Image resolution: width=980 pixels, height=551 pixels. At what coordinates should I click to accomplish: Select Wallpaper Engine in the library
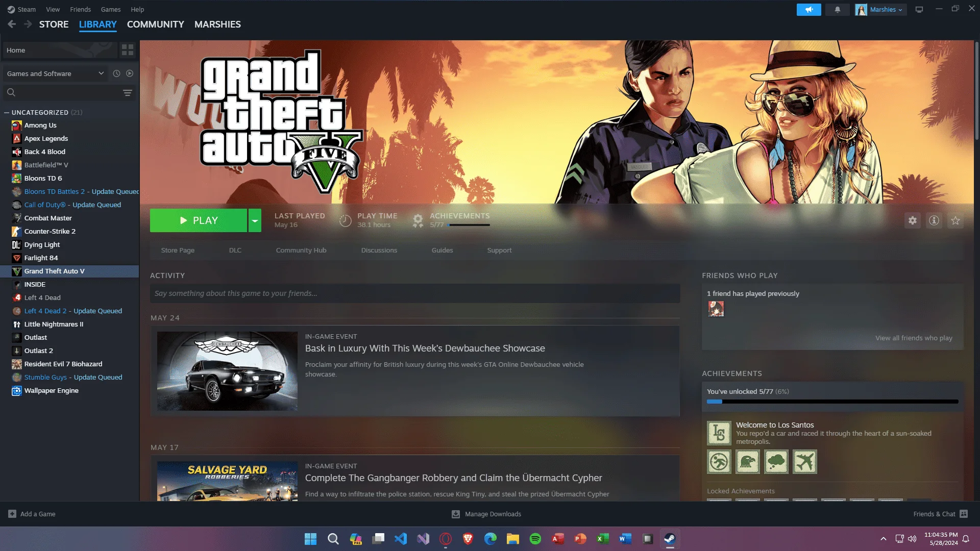69,390
